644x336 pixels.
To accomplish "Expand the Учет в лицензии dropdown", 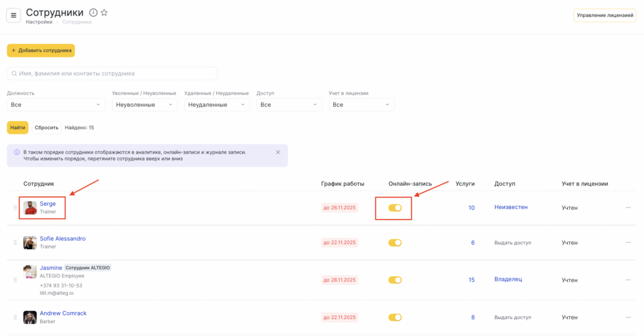I will coord(362,104).
